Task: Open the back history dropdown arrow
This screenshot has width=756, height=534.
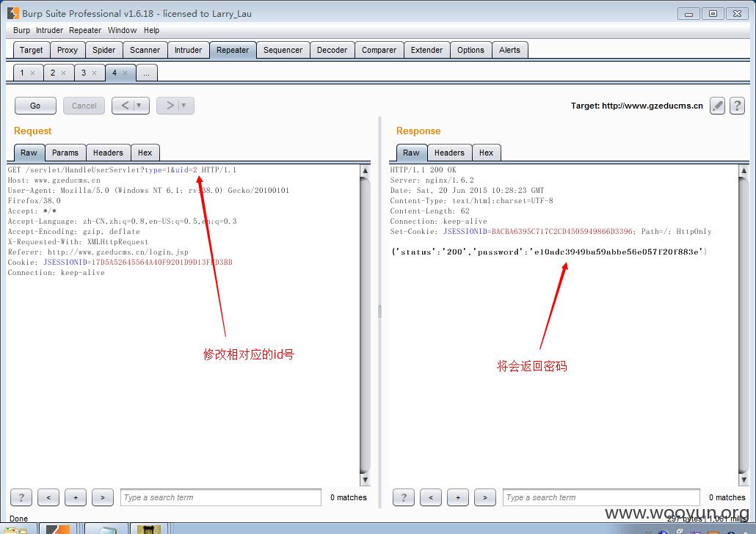Action: tap(139, 106)
